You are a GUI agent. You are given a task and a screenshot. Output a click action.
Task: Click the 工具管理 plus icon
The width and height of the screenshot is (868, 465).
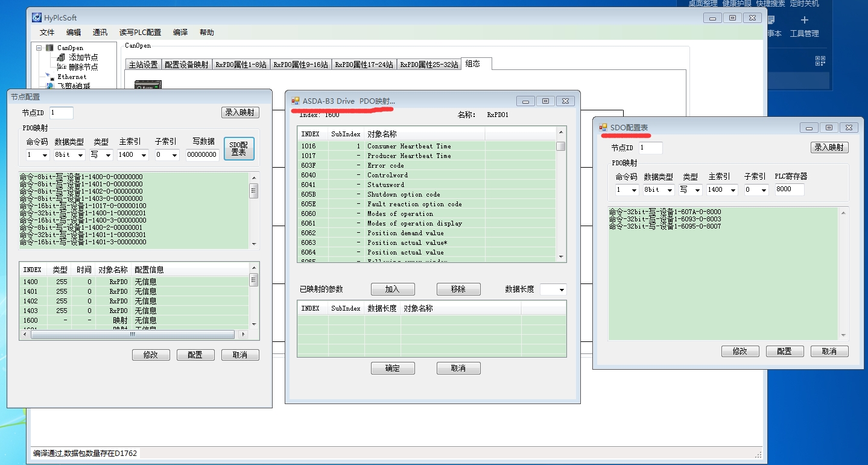point(804,21)
